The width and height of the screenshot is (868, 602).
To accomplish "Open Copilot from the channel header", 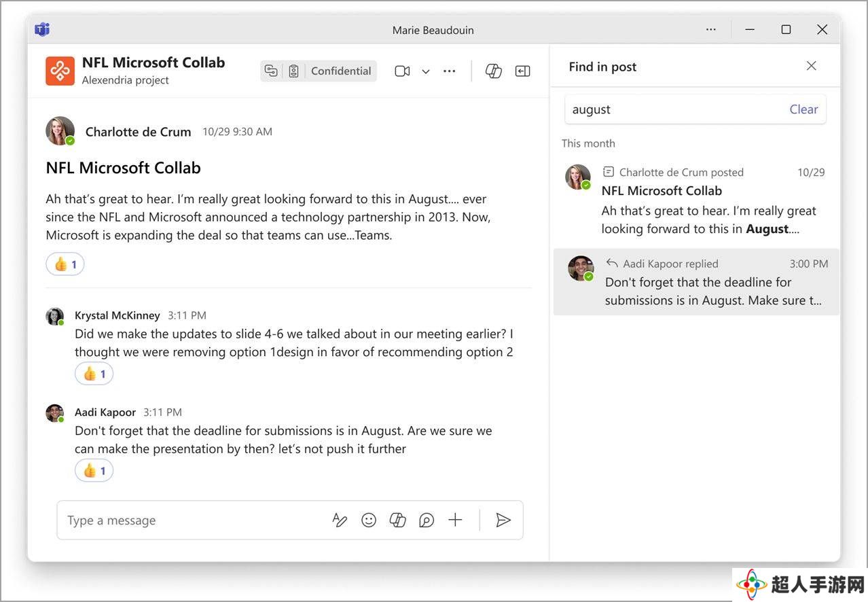I will [x=494, y=71].
